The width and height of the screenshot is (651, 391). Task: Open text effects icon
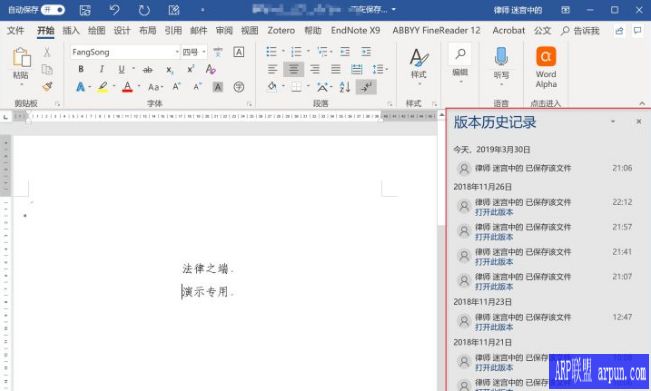(x=80, y=87)
